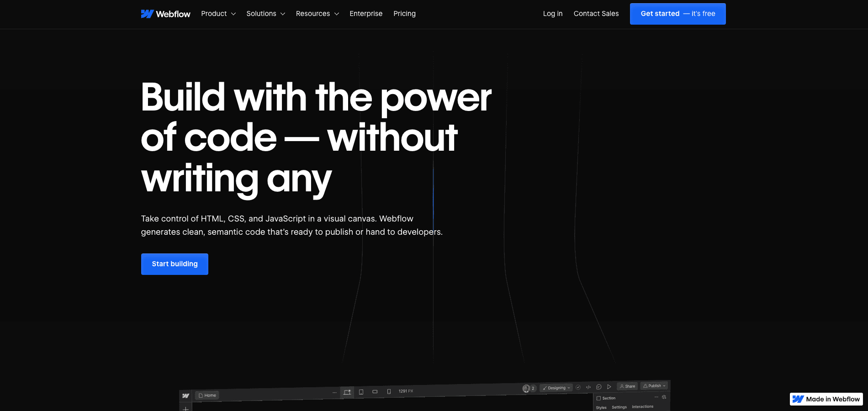
Task: Open the Designing mode dropdown
Action: [556, 388]
